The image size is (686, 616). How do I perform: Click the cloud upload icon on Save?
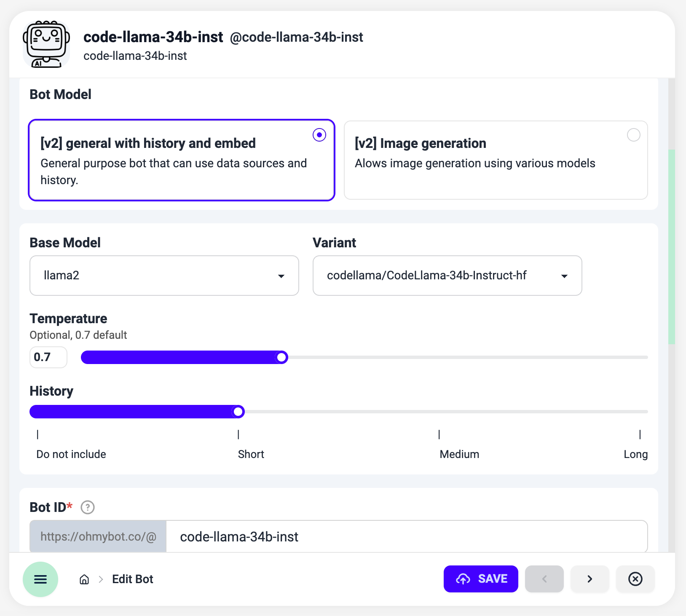click(x=463, y=579)
